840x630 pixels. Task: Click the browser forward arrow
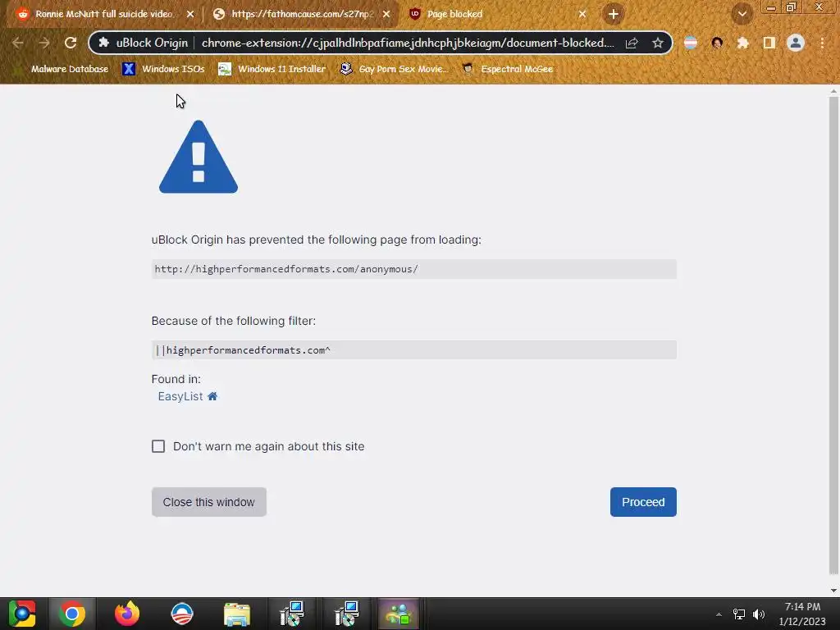click(44, 43)
